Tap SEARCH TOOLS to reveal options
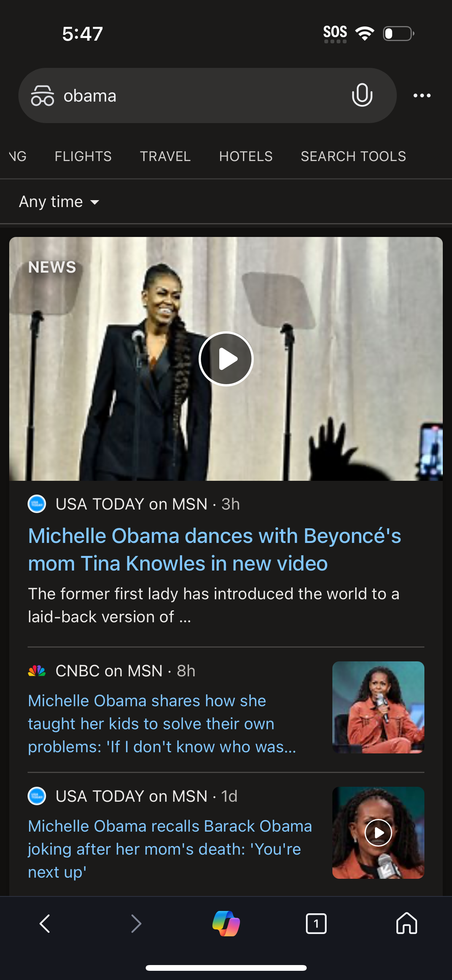452x980 pixels. coord(353,156)
